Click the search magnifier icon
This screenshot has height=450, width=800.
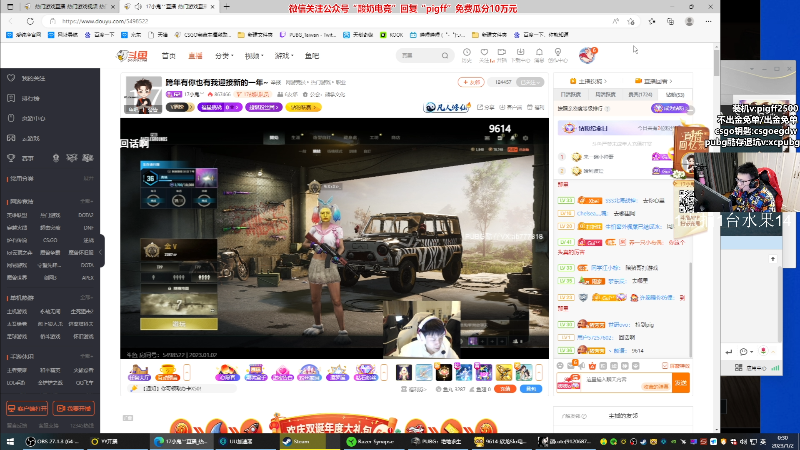445,55
